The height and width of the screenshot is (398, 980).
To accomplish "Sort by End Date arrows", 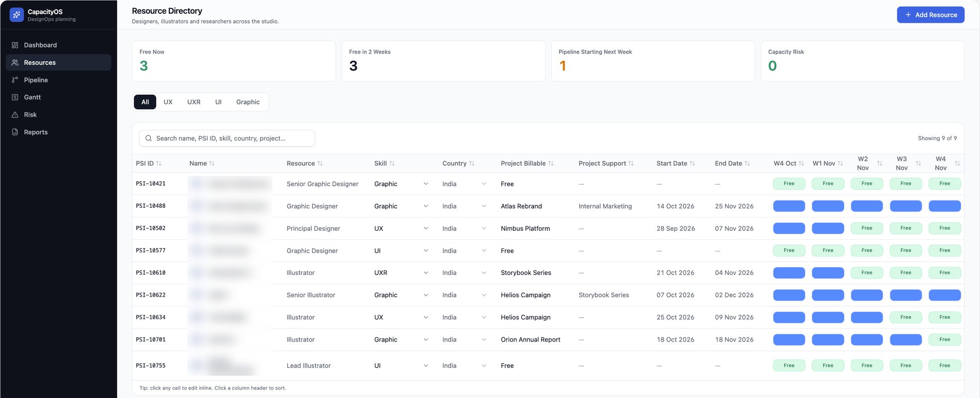I will pos(747,163).
